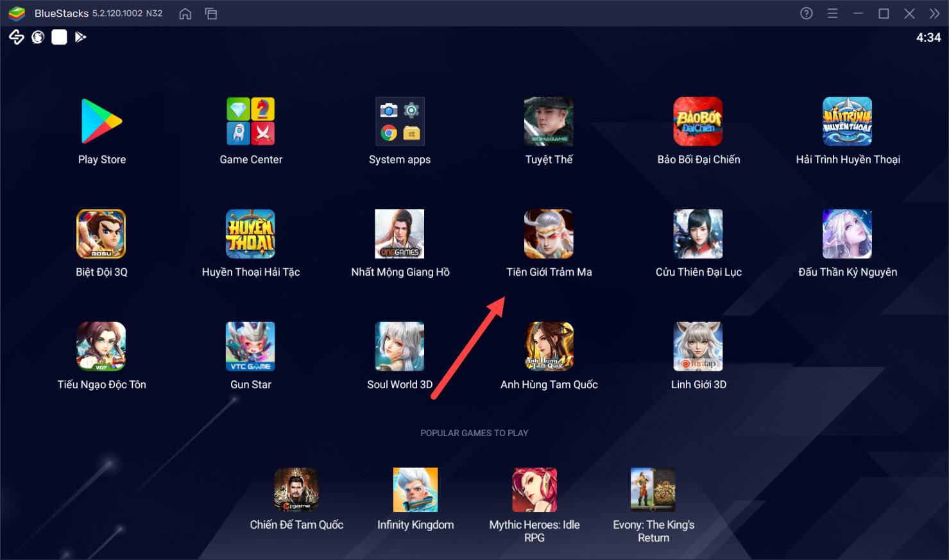Select Chiến Đế Tam Quốc popular game

click(296, 489)
